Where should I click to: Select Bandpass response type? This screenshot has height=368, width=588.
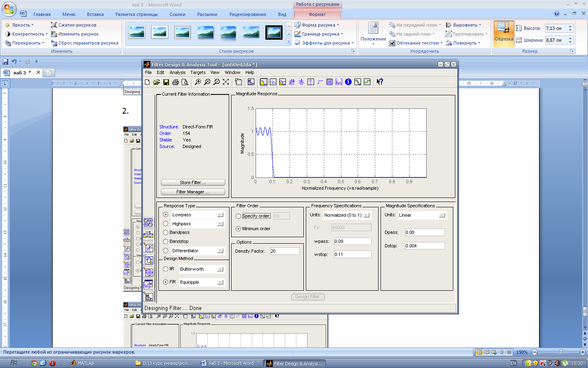(x=166, y=233)
